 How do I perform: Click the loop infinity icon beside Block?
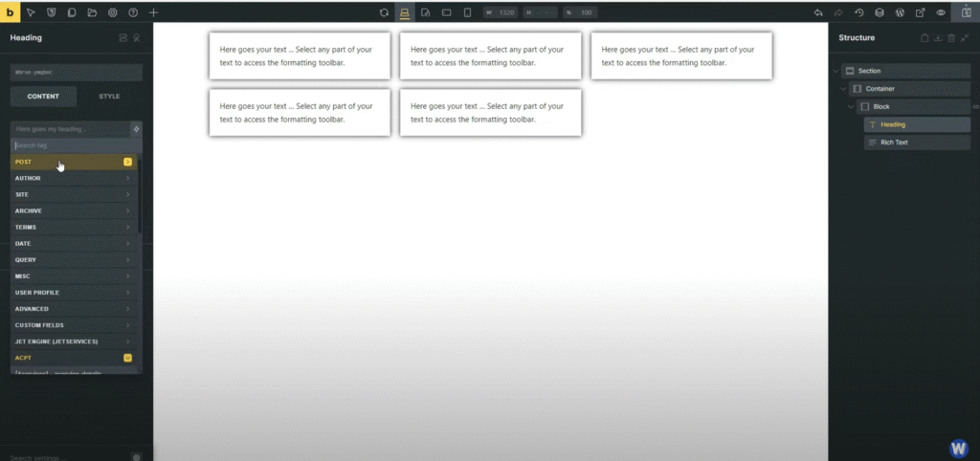pos(975,107)
